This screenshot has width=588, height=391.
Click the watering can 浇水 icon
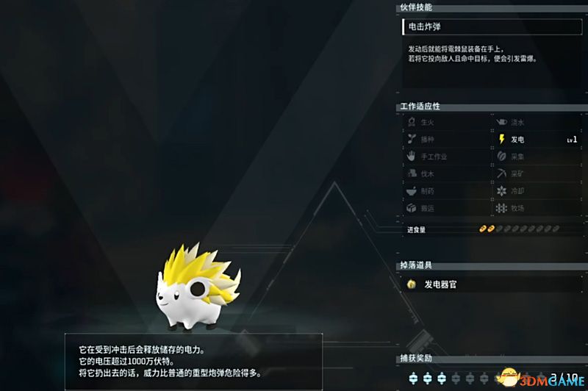(x=502, y=122)
